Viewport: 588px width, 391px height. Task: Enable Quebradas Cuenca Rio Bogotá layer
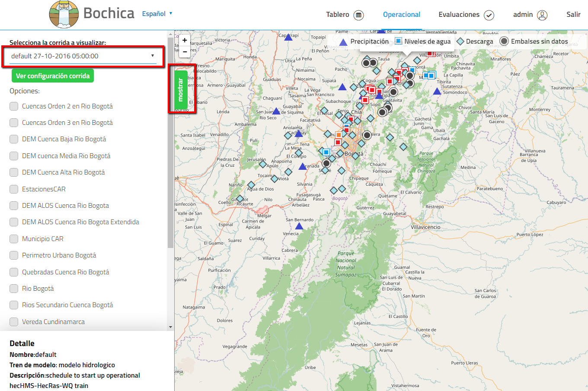(14, 272)
